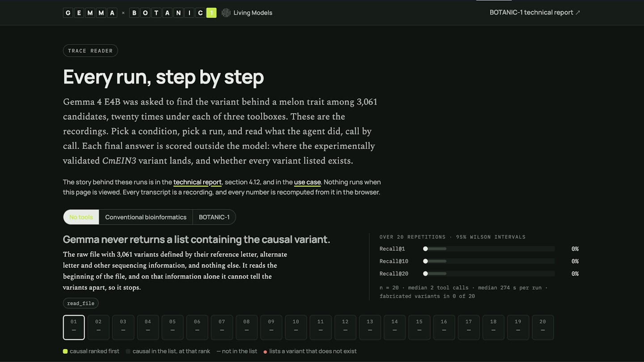Image resolution: width=644 pixels, height=362 pixels.
Task: Select run 10 tile
Action: 296,327
